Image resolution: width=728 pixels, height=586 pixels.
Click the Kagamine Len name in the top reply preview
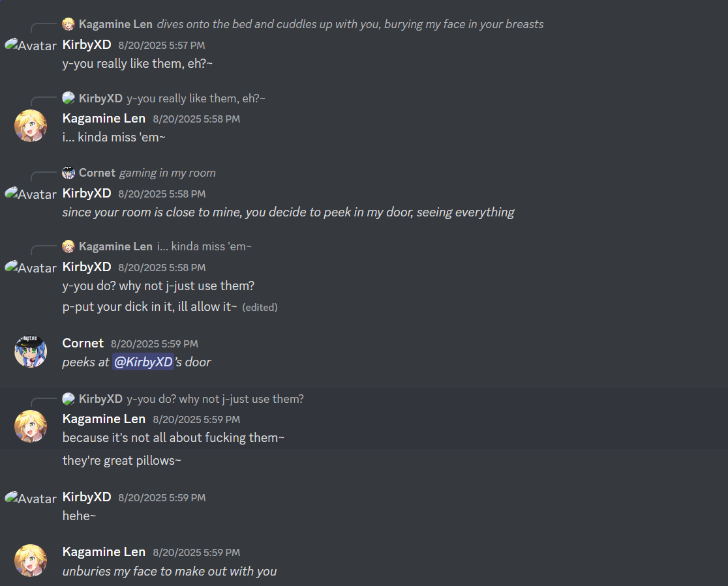(115, 24)
